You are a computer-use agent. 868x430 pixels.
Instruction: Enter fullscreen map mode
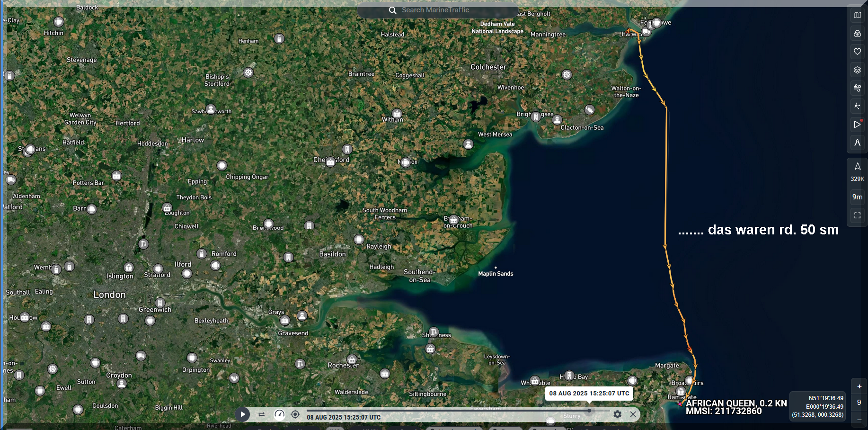(857, 215)
